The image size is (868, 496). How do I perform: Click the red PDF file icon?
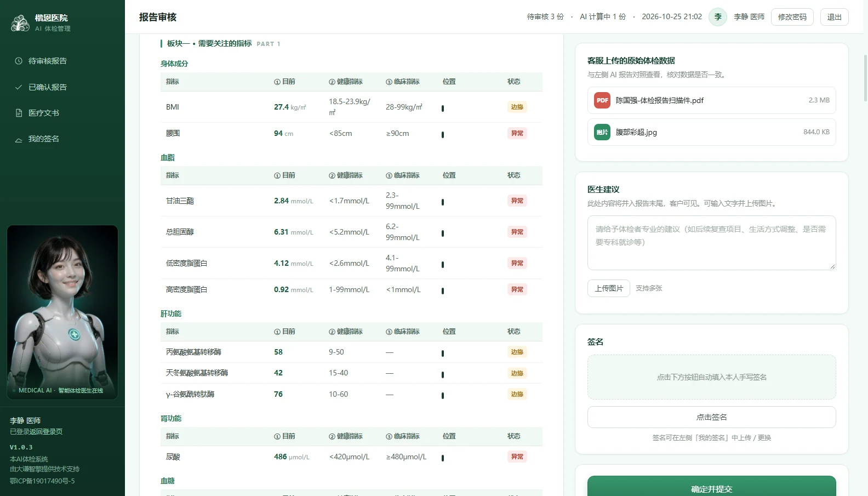[602, 100]
